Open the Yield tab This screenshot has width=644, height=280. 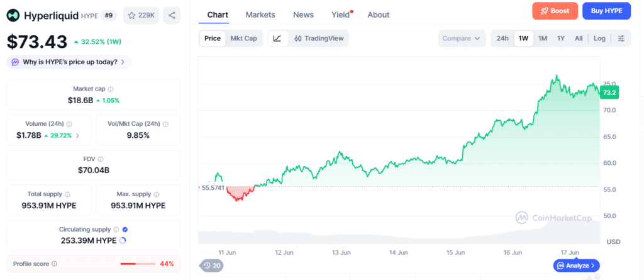coord(340,15)
